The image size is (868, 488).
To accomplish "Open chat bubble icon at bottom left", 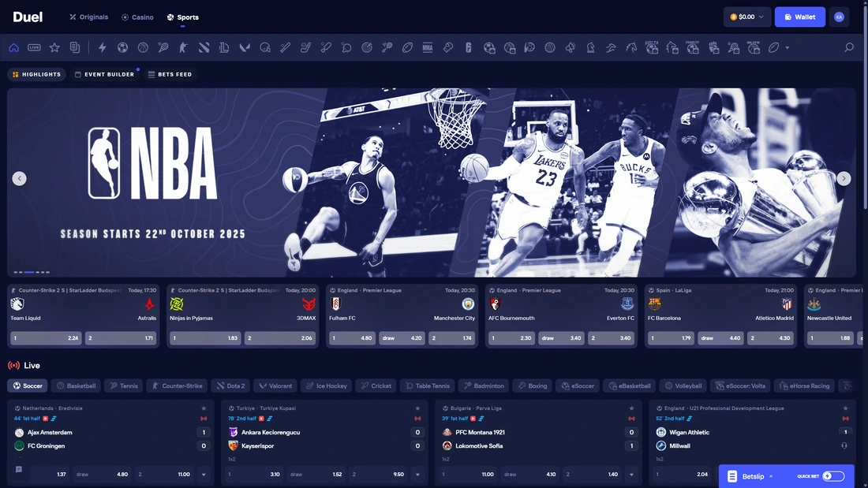I will coord(19,470).
